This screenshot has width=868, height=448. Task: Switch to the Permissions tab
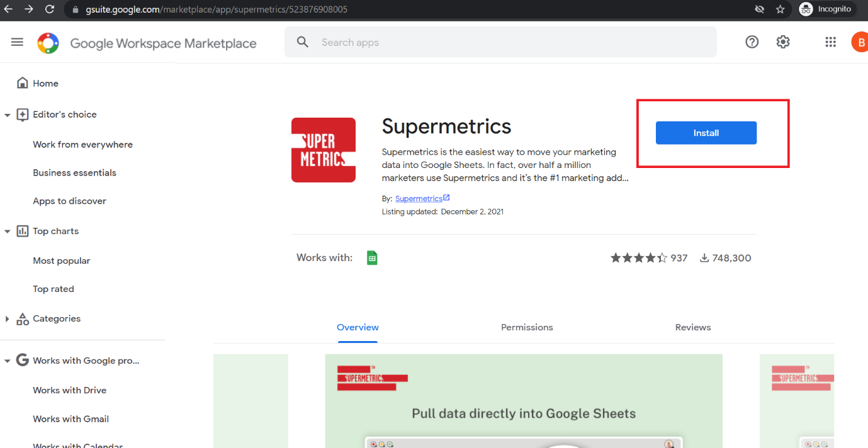coord(527,327)
